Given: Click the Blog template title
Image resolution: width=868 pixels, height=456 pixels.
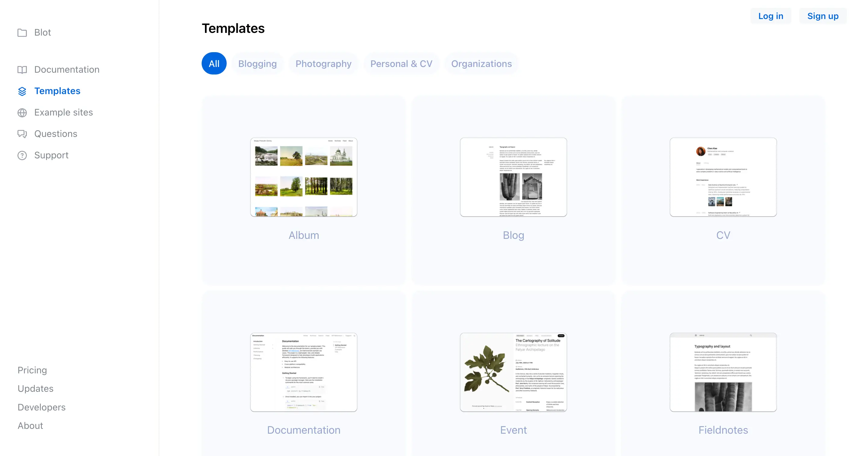Looking at the screenshot, I should point(514,235).
